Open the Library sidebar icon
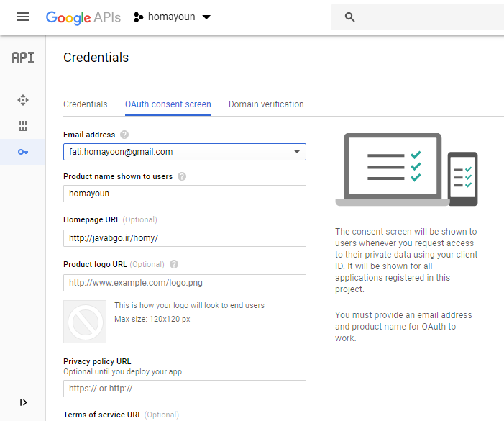The width and height of the screenshot is (504, 421). 23,126
